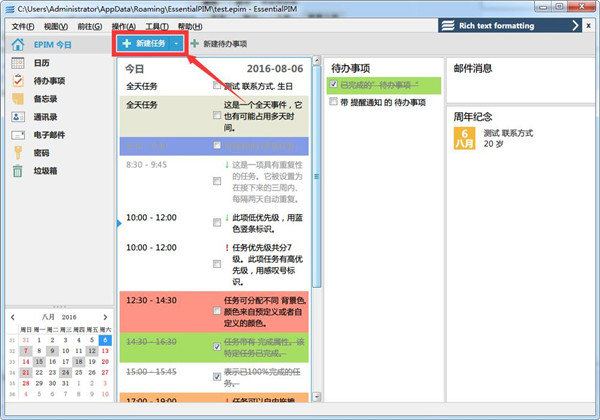Open the 待办事项 to-do module
Image resolution: width=600 pixels, height=420 pixels.
(x=49, y=81)
